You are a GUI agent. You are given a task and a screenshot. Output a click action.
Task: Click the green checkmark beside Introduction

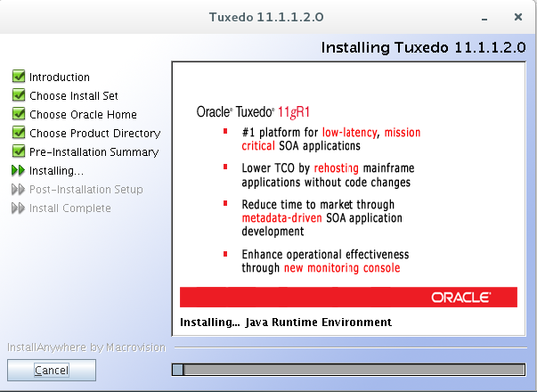19,77
